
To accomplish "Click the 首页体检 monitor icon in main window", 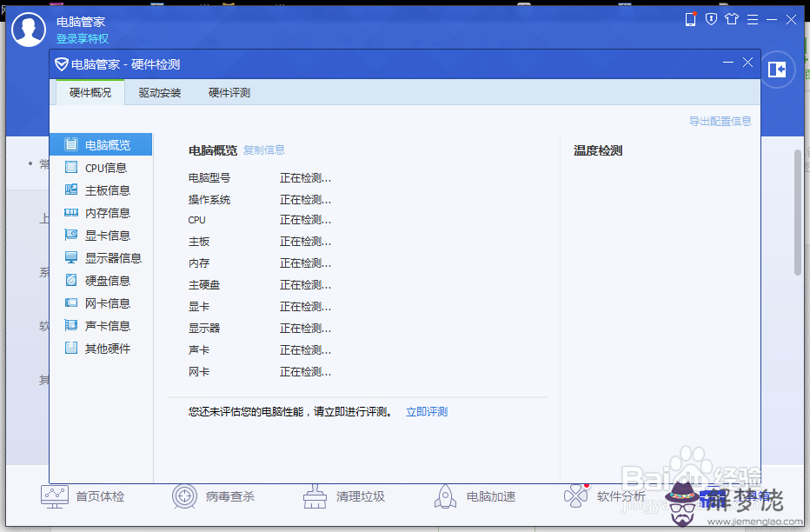I will tap(54, 496).
